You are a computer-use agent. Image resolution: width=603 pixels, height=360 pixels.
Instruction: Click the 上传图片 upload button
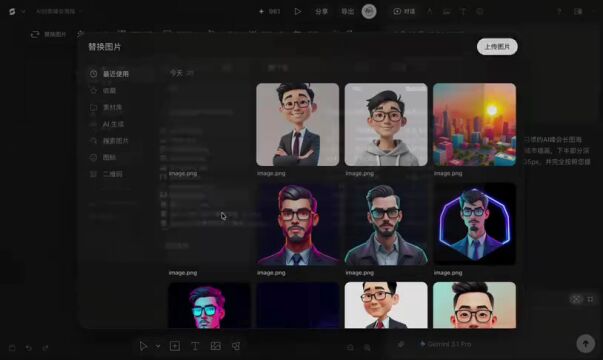pyautogui.click(x=497, y=47)
